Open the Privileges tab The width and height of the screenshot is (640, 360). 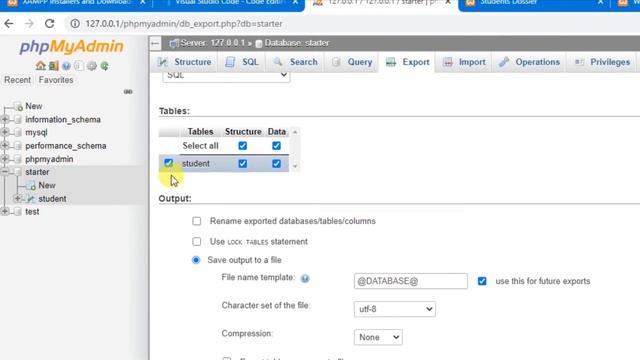[602, 62]
